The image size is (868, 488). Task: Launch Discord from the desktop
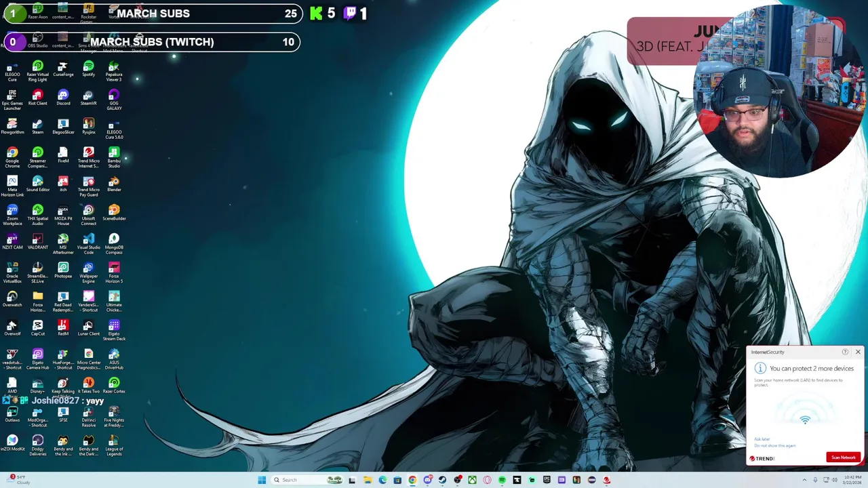[x=63, y=98]
